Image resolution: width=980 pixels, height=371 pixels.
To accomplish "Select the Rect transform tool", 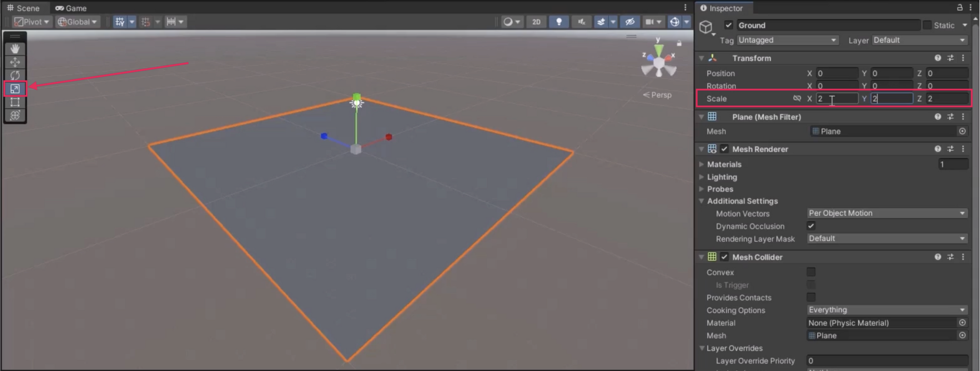I will coord(15,102).
